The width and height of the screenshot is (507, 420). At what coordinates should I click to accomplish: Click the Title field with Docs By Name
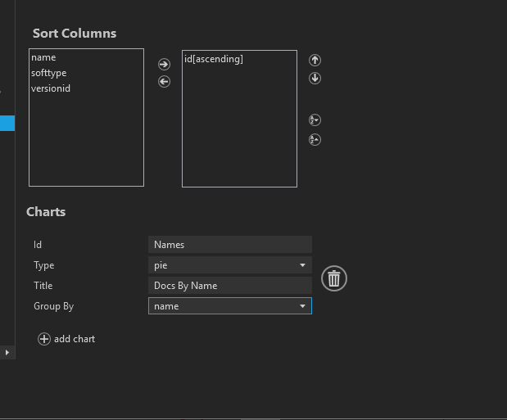(x=230, y=286)
